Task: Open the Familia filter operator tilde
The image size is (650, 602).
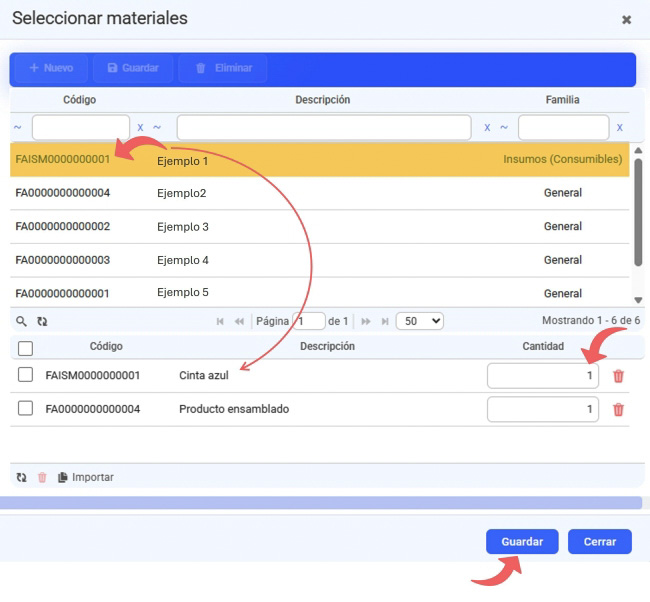Action: point(504,127)
